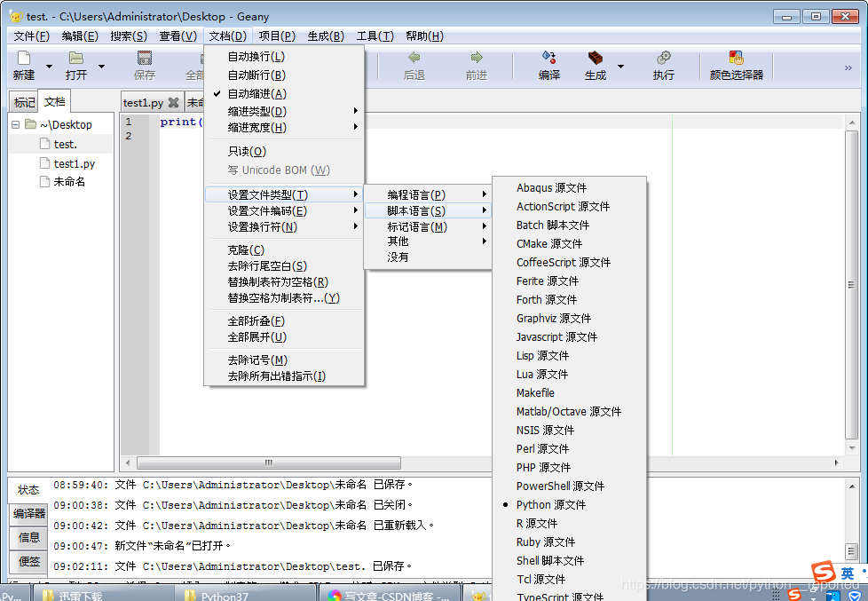
Task: Switch to the 标记 sidebar tab
Action: coord(24,102)
